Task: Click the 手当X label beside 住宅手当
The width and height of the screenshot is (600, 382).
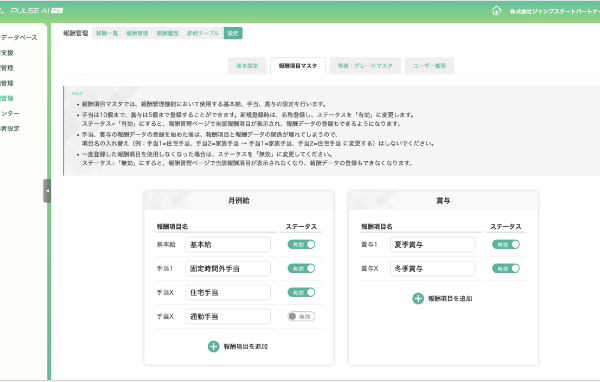Action: click(x=165, y=293)
